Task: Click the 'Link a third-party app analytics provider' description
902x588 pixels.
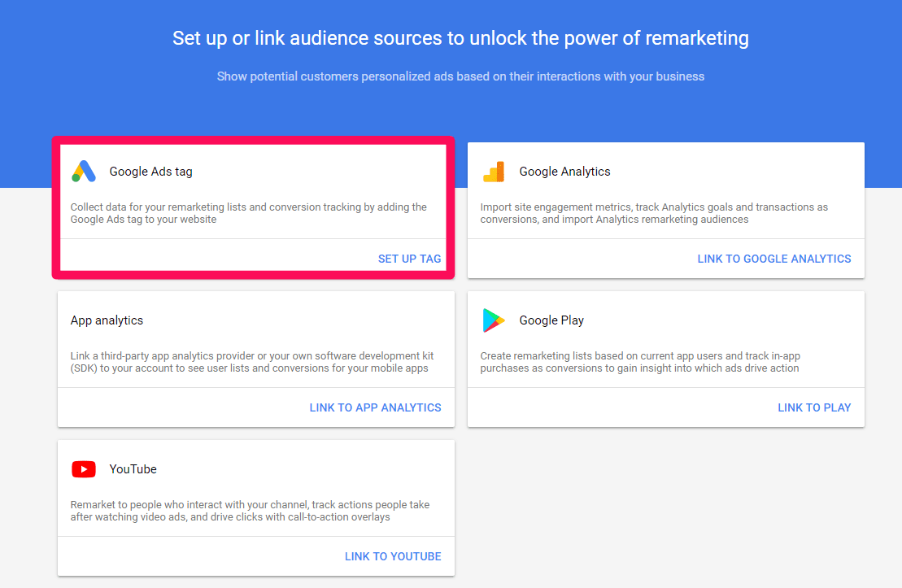Action: pyautogui.click(x=252, y=362)
